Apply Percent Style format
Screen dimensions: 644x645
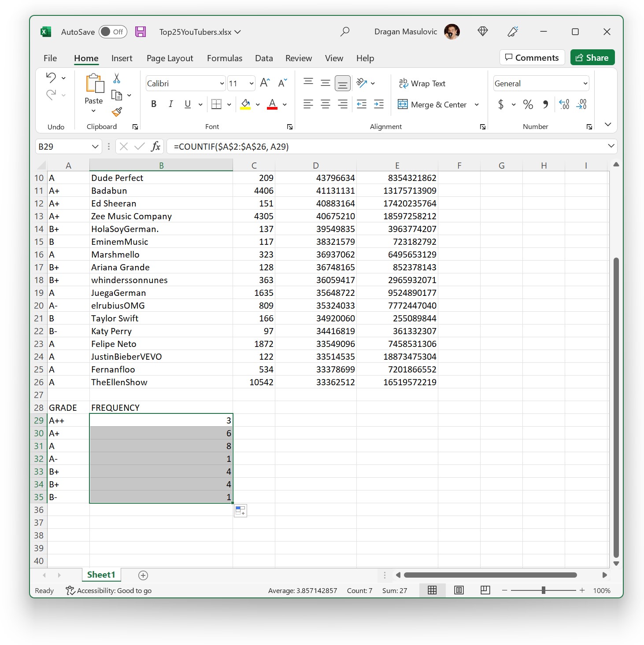click(x=528, y=104)
